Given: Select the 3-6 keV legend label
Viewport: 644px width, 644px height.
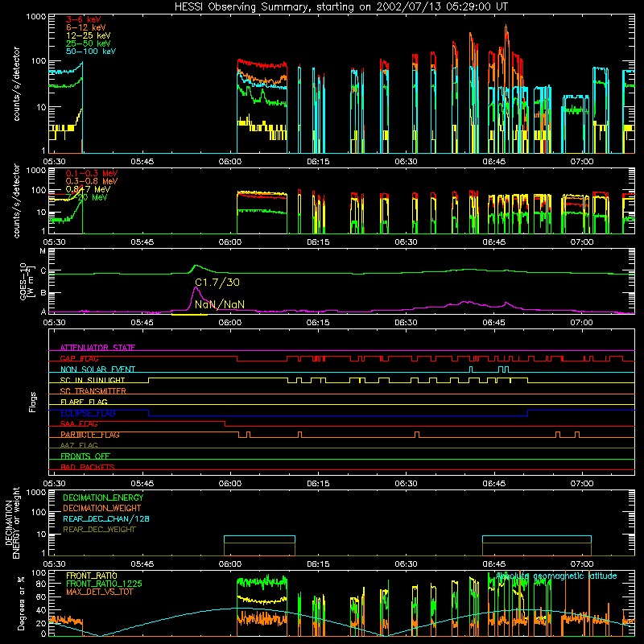Looking at the screenshot, I should click(83, 19).
